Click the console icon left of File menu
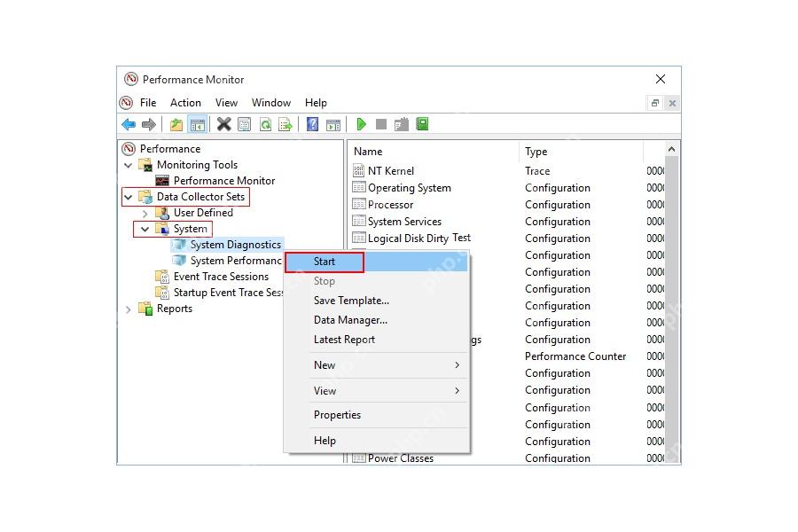 point(126,102)
